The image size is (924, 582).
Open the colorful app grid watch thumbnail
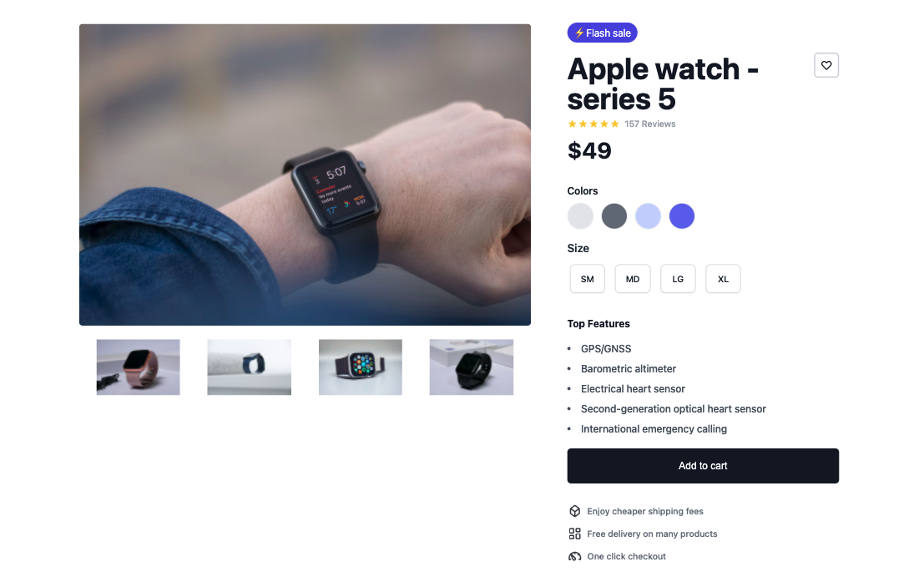(360, 367)
